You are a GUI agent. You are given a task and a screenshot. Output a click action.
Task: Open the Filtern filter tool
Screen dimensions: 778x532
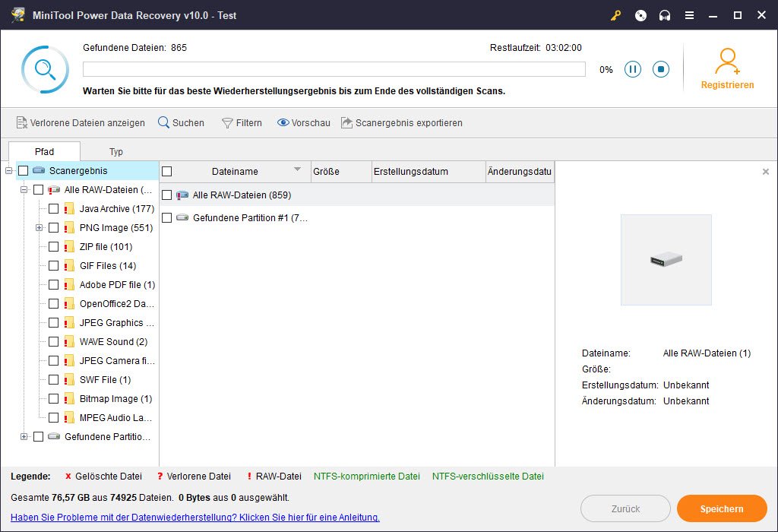click(x=242, y=122)
